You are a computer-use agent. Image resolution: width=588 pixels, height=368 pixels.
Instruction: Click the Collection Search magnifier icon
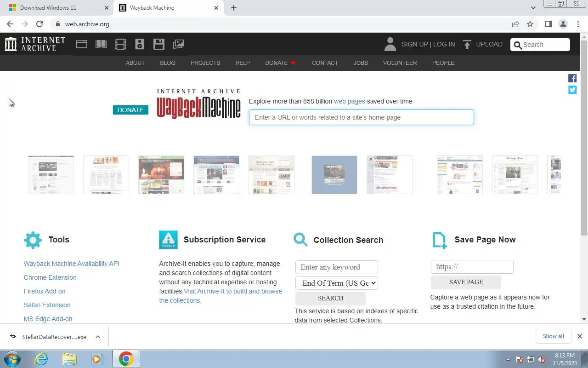tap(300, 240)
